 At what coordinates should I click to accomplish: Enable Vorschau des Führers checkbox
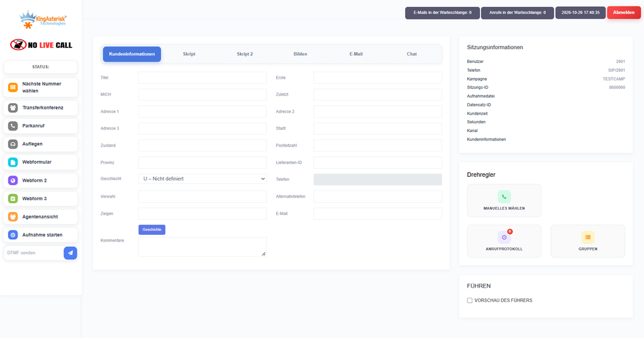pyautogui.click(x=469, y=301)
